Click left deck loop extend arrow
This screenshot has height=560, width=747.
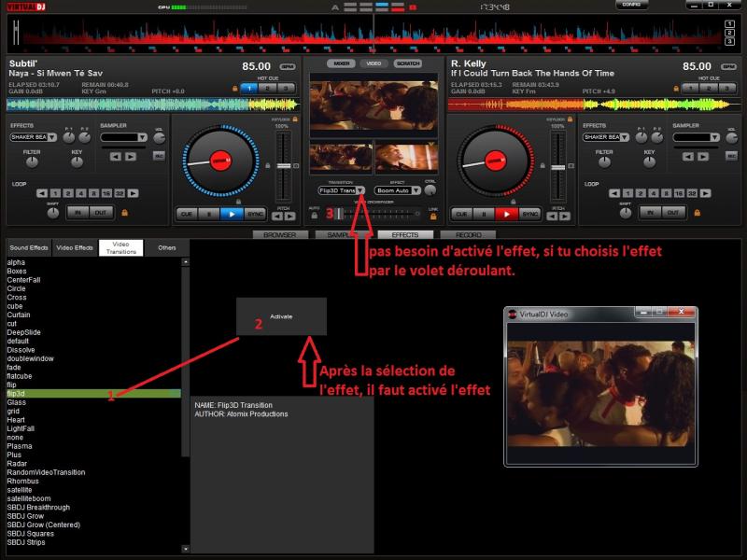[x=134, y=193]
